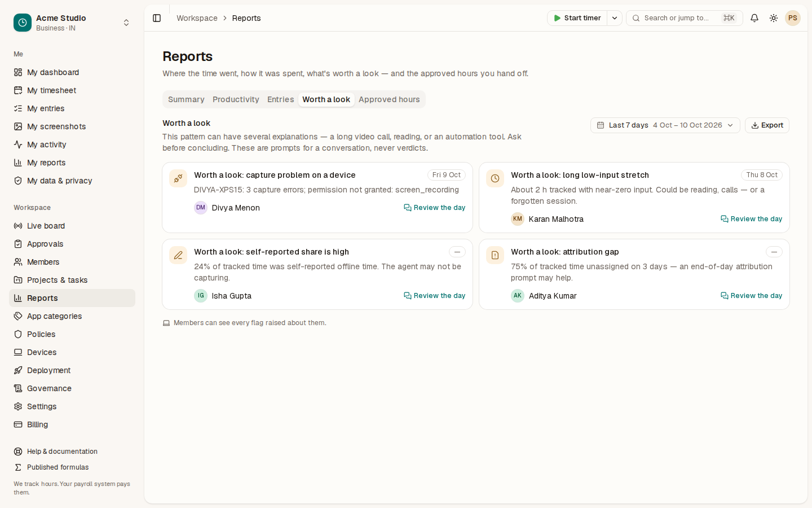Image resolution: width=812 pixels, height=508 pixels.
Task: Review the day for Aditya Kumar
Action: click(752, 296)
